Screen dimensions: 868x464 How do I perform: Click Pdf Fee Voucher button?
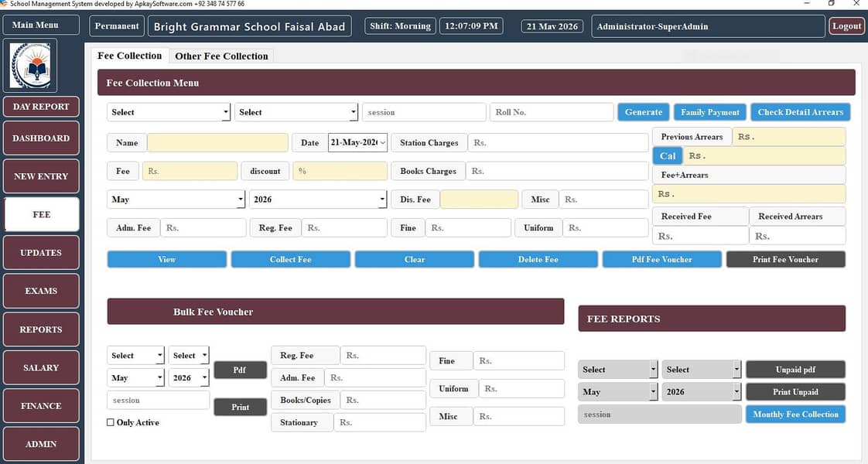point(661,259)
